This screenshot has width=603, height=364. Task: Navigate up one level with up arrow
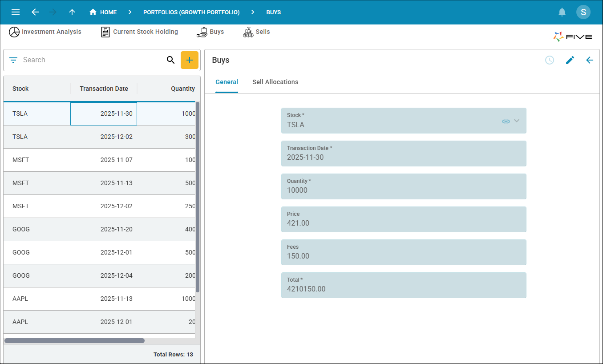coord(72,12)
